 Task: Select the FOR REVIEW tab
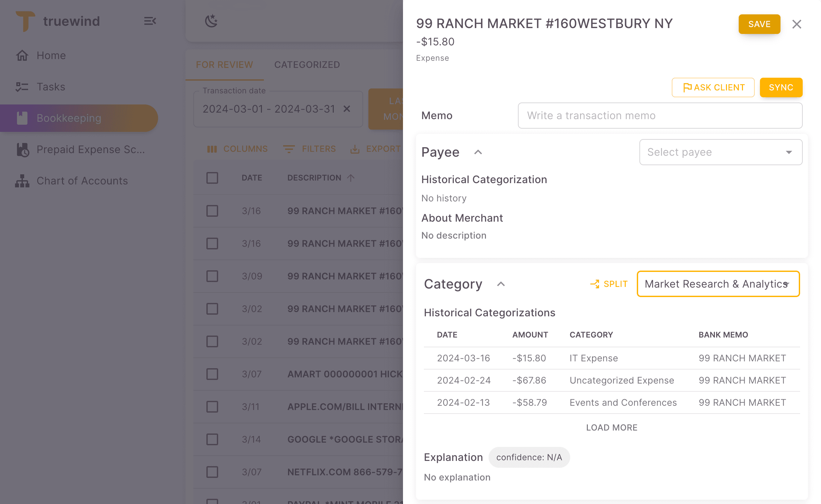coord(224,65)
